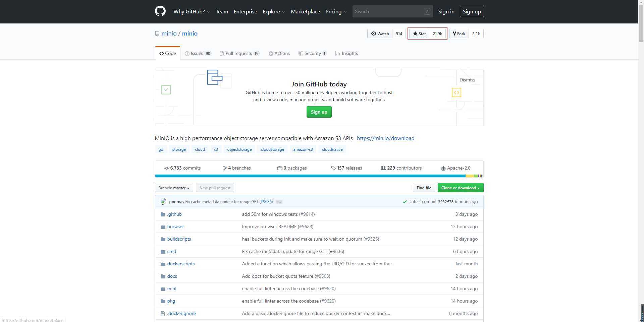Click Team in the top navigation
This screenshot has width=644, height=322.
tap(222, 11)
